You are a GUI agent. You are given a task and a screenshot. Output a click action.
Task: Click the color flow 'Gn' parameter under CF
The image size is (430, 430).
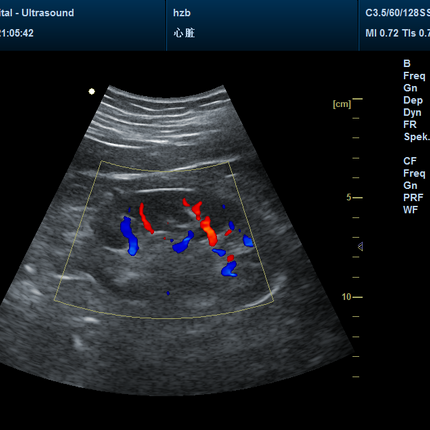click(x=410, y=185)
